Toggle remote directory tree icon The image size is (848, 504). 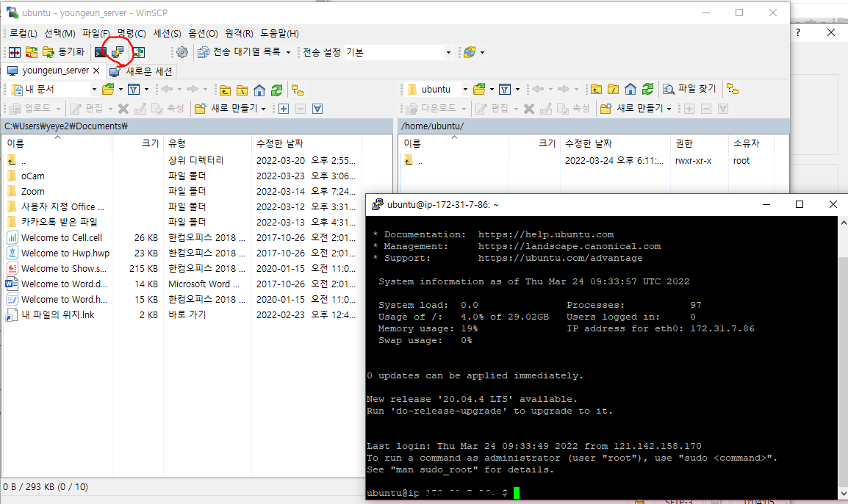click(x=733, y=89)
